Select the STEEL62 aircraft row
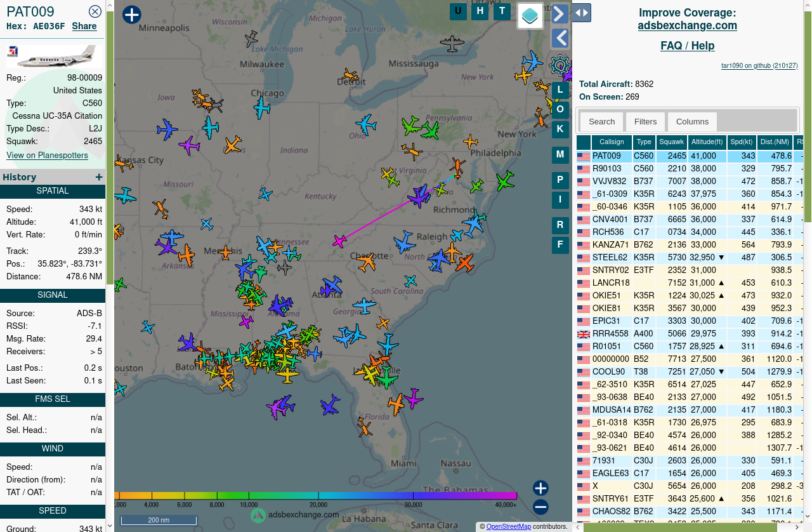Image resolution: width=812 pixels, height=532 pixels. (690, 257)
